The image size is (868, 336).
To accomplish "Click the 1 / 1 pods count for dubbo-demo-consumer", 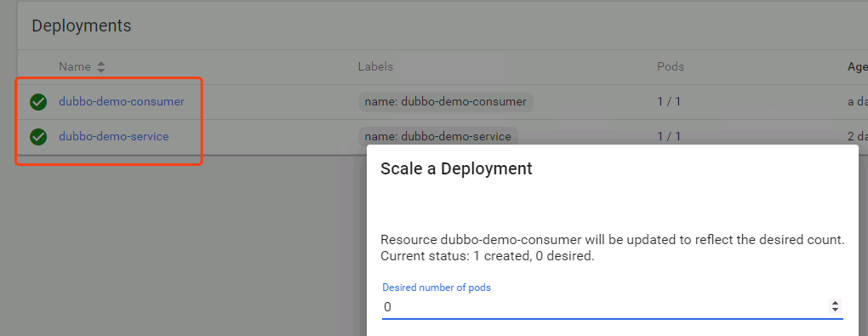I will pos(669,102).
